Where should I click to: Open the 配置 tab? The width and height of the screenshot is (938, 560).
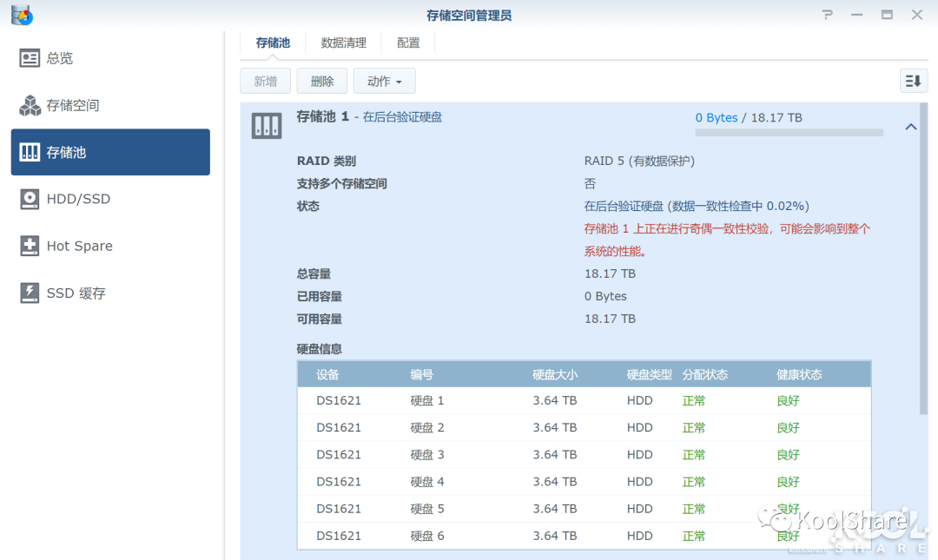(x=407, y=42)
